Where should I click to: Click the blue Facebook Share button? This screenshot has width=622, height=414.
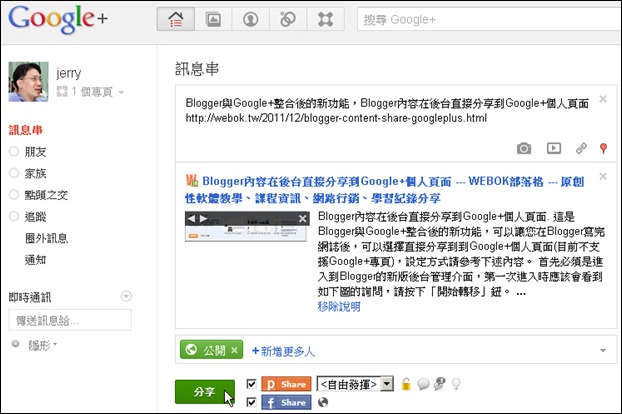pyautogui.click(x=286, y=402)
